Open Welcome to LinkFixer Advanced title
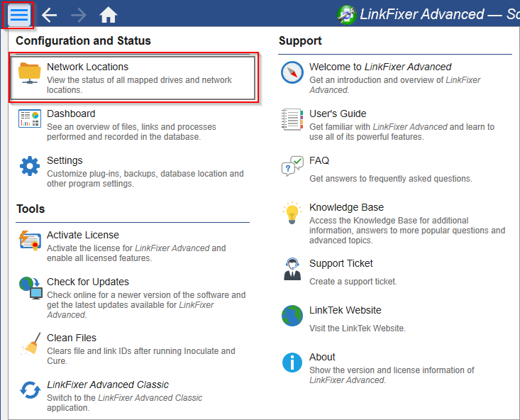The width and height of the screenshot is (520, 420). (380, 67)
